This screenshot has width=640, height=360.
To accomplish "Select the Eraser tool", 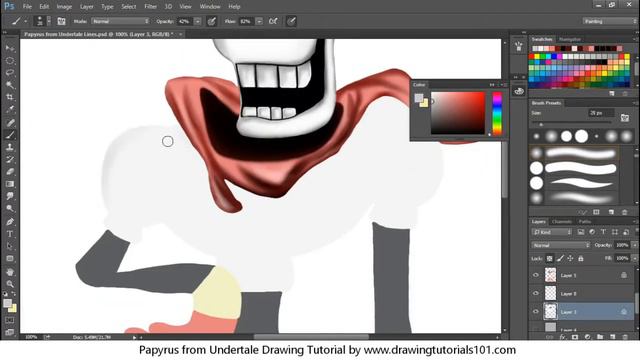I will 10,171.
